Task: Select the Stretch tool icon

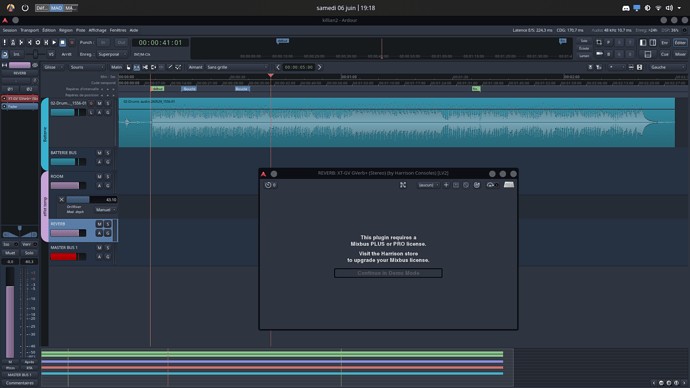Action: click(154, 67)
